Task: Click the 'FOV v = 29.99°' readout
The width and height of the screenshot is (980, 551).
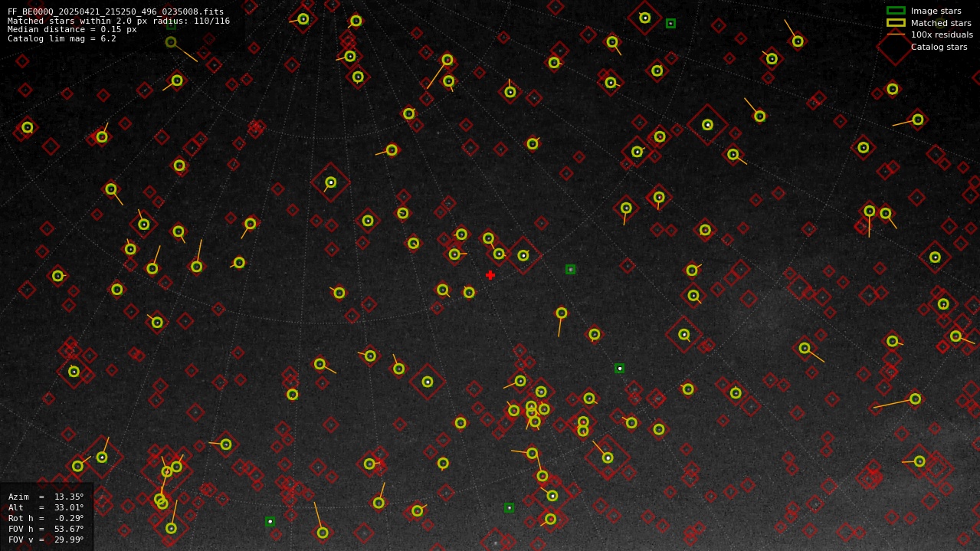Action: point(46,540)
